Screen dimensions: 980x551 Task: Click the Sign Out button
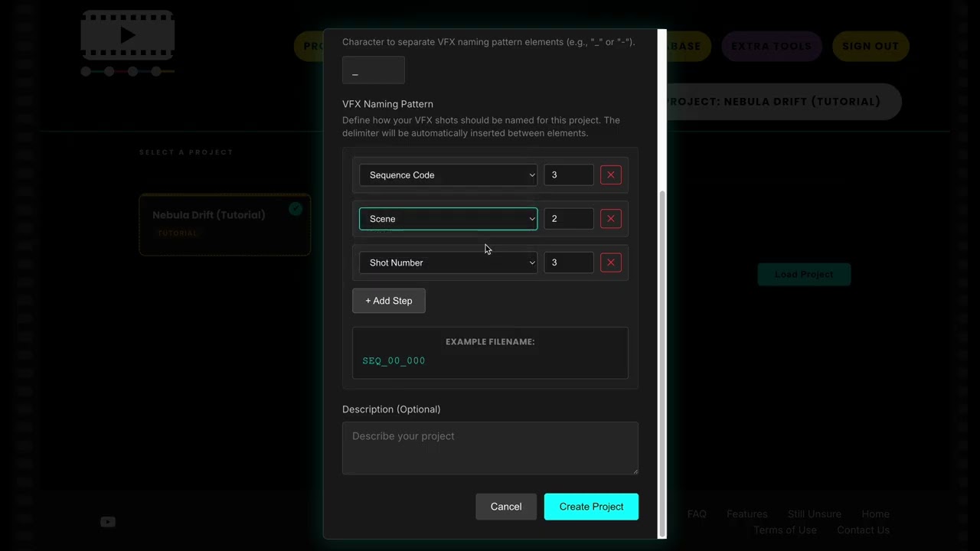click(x=871, y=46)
